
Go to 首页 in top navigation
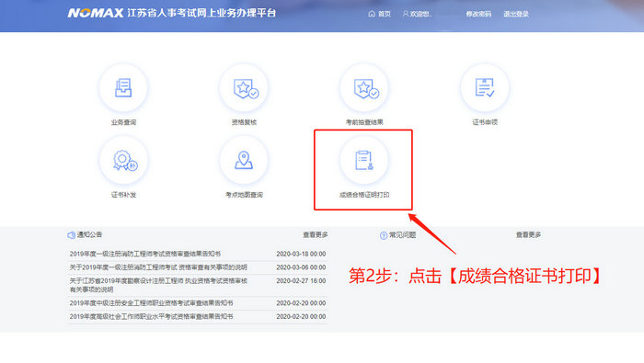pos(385,14)
